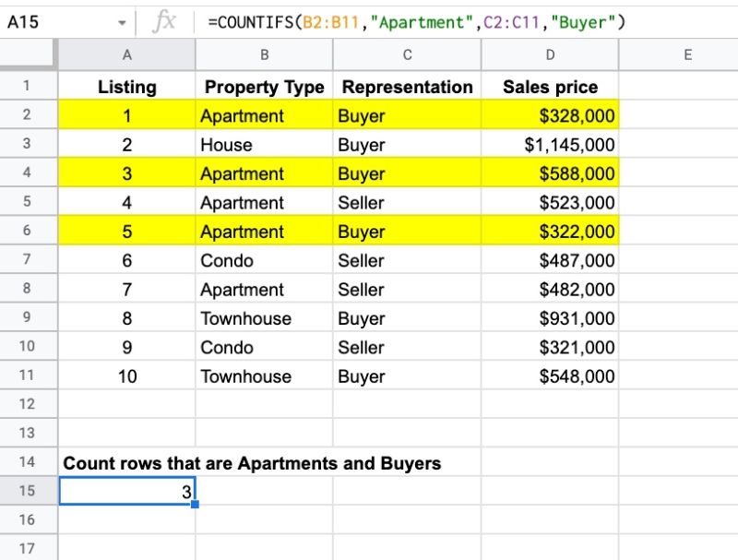Viewport: 738px width, 560px height.
Task: Select column D header
Action: (550, 55)
